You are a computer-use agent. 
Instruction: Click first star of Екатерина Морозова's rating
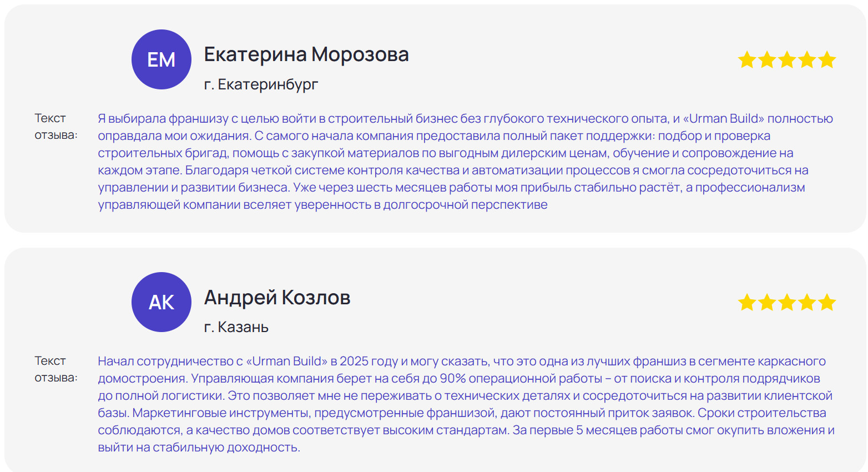[747, 59]
